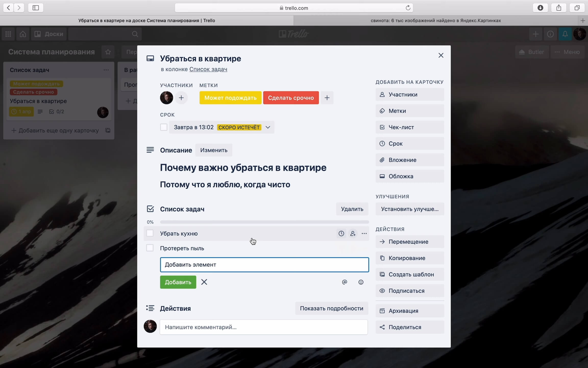Click Архивация action

[x=410, y=311]
